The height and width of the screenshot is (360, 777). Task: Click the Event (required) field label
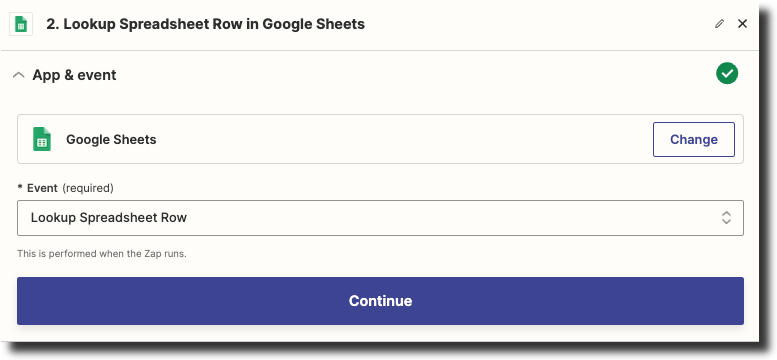point(65,188)
